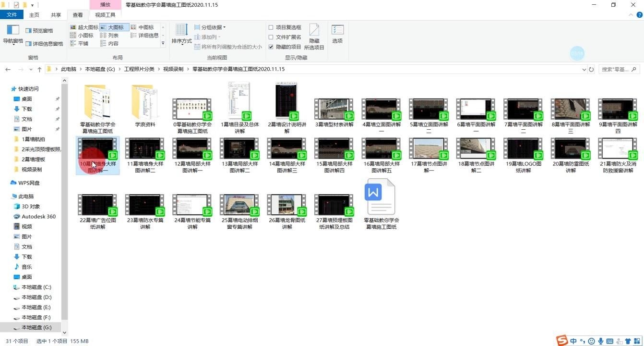Open the address bar history dropdown
Image resolution: width=644 pixels, height=346 pixels.
pos(584,69)
